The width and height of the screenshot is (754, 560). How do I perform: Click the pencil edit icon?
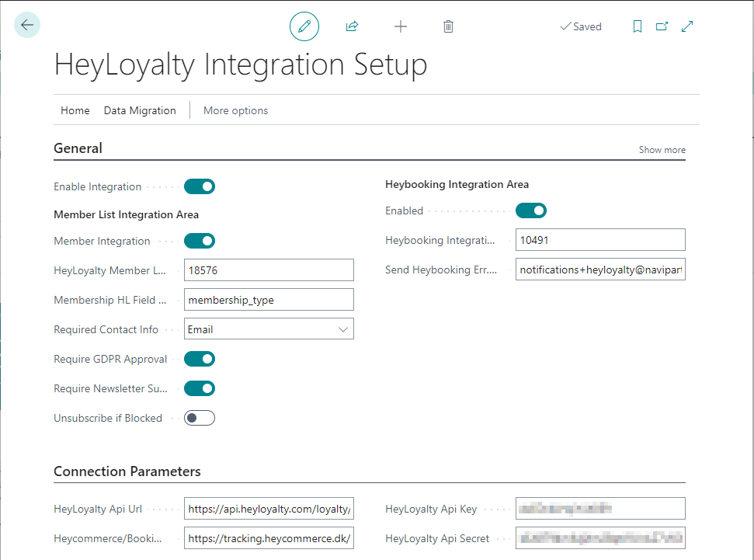(304, 26)
